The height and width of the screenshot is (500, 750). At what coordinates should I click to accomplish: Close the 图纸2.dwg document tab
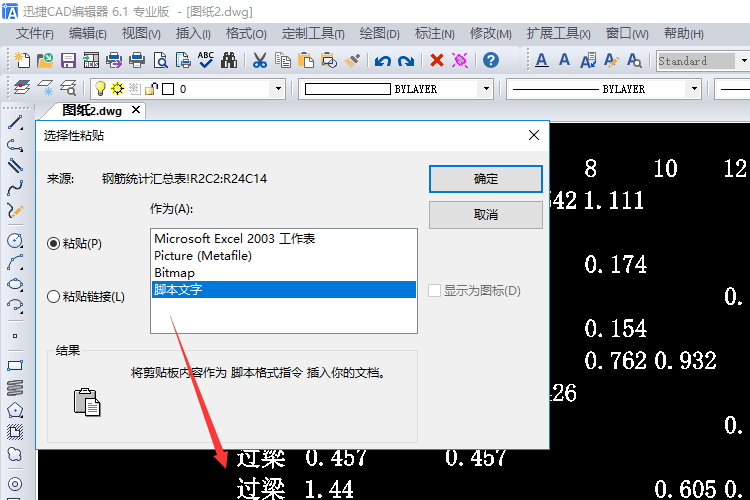tap(136, 110)
